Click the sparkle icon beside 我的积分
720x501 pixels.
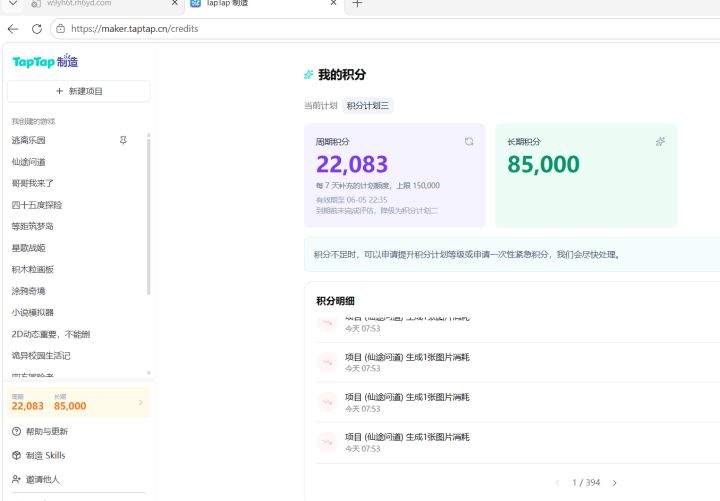point(309,74)
